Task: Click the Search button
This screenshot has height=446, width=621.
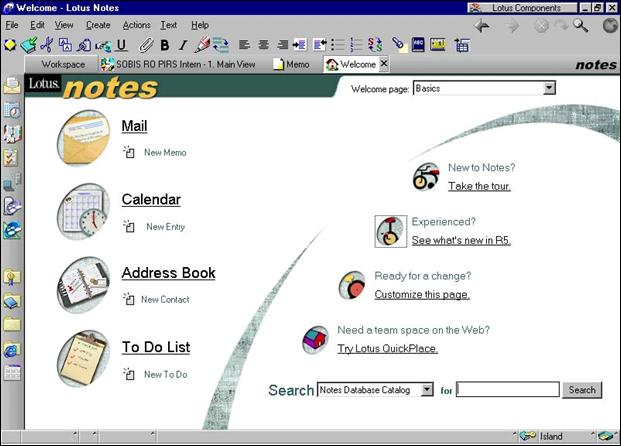Action: (582, 390)
